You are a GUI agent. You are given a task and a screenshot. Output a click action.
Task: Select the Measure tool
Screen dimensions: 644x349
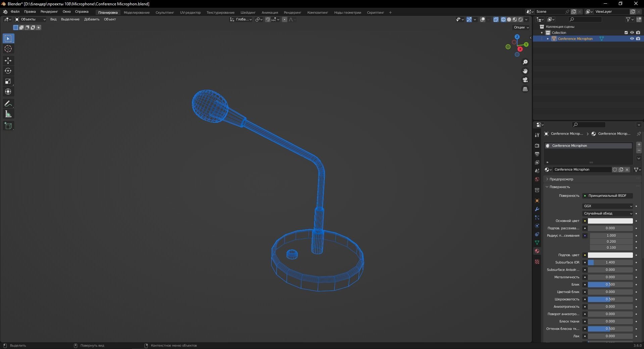tap(8, 114)
